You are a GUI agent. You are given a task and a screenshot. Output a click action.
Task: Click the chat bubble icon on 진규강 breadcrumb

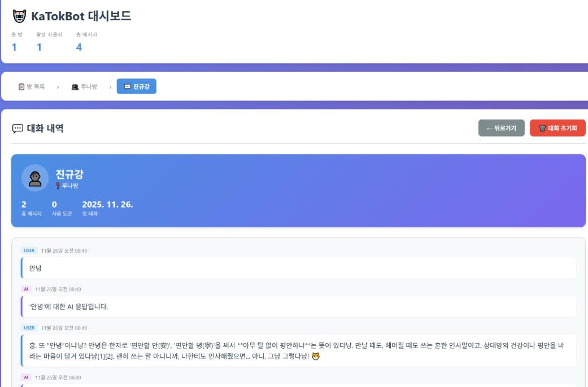pos(127,86)
